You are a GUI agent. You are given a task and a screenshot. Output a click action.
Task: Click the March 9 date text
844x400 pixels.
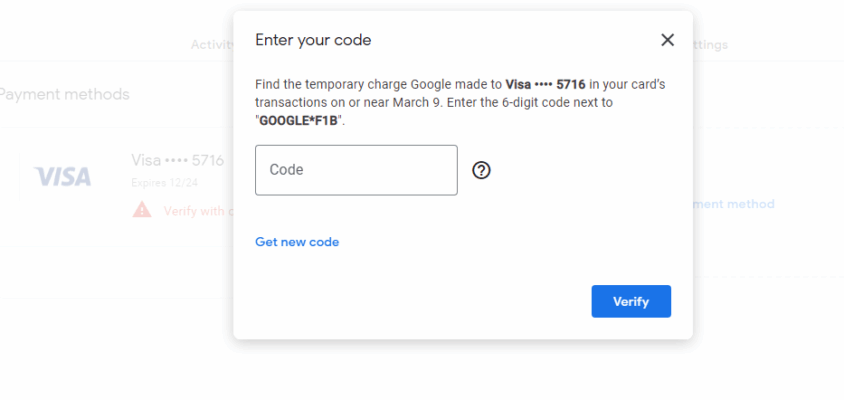417,102
